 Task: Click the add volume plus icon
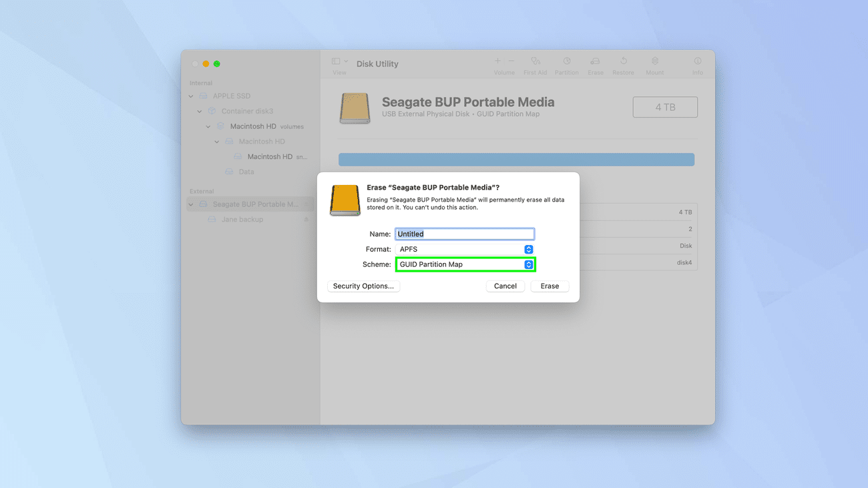(497, 61)
